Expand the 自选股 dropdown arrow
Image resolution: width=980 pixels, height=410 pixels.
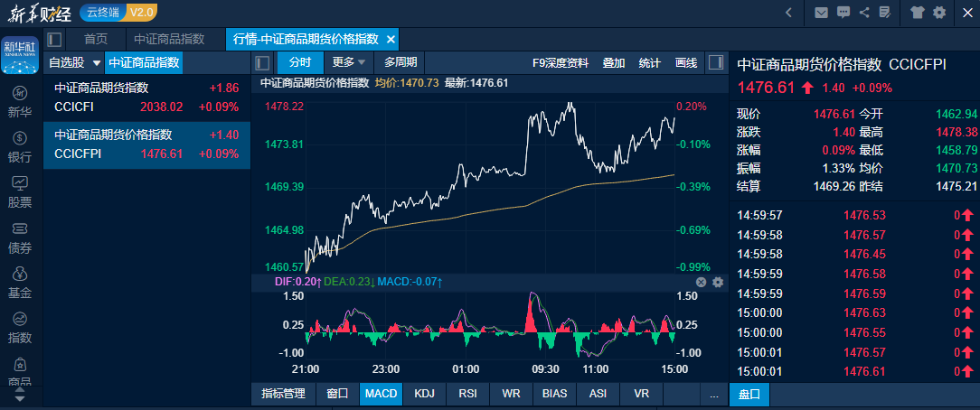[x=97, y=63]
